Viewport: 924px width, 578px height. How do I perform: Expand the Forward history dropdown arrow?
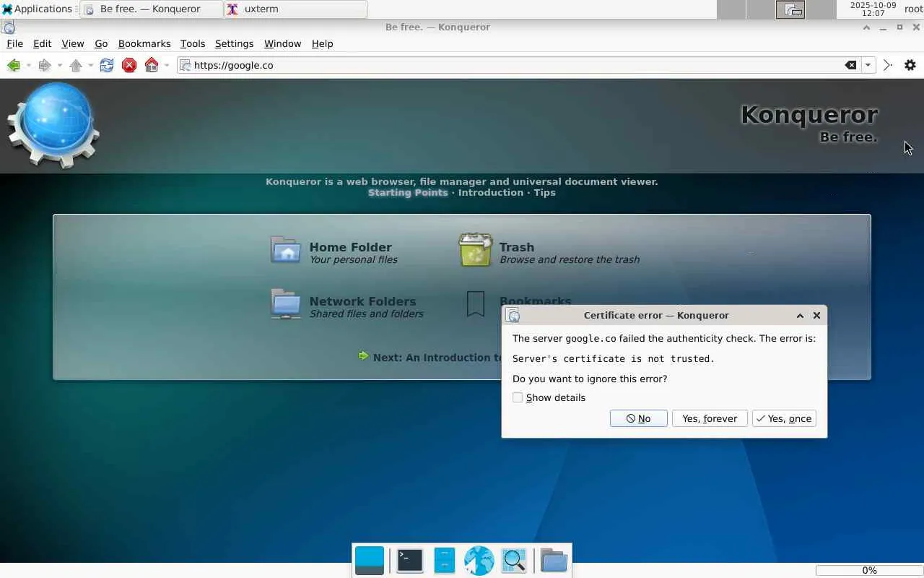(x=59, y=66)
